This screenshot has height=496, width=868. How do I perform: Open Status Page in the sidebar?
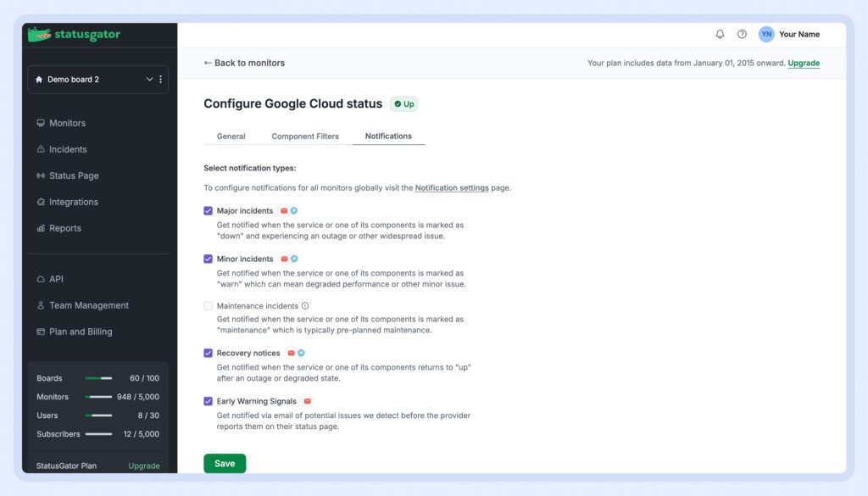(x=74, y=176)
